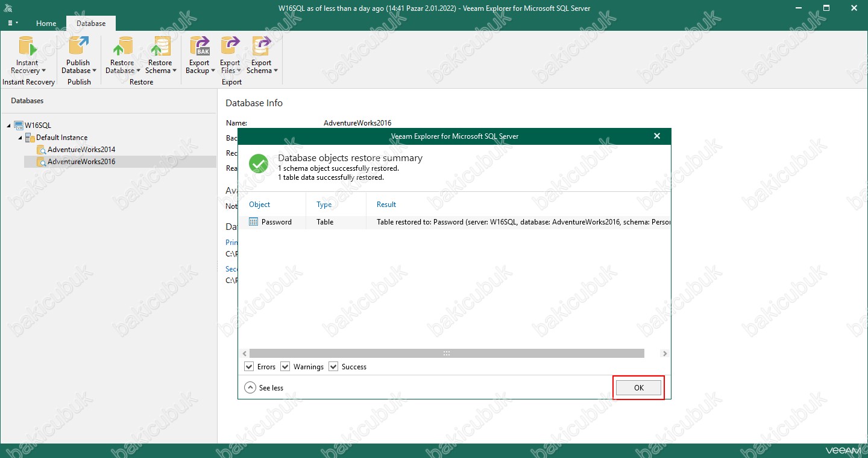This screenshot has width=868, height=458.
Task: Select the Database ribbon tab
Action: tap(91, 24)
